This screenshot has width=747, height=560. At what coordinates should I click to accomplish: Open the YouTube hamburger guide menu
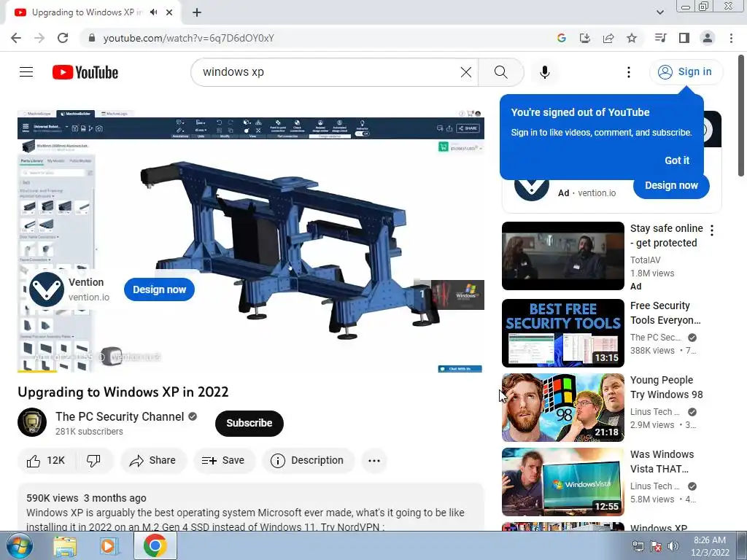point(26,72)
